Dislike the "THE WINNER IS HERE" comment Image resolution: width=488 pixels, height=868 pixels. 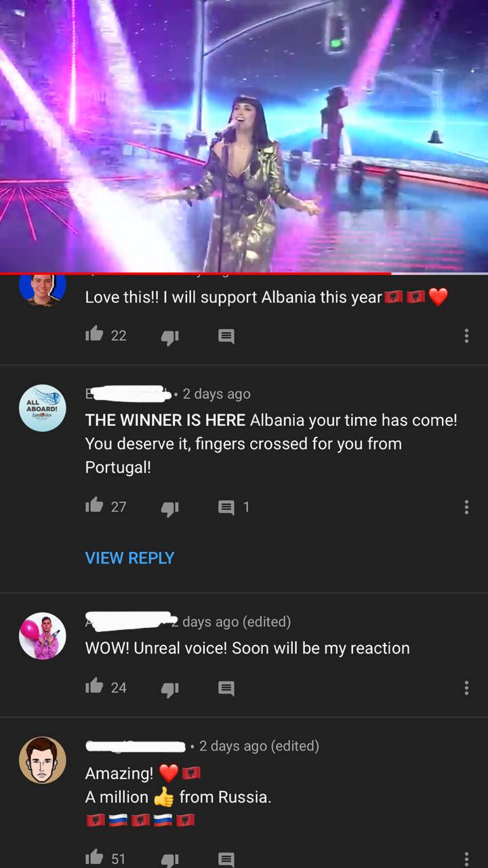pos(169,507)
